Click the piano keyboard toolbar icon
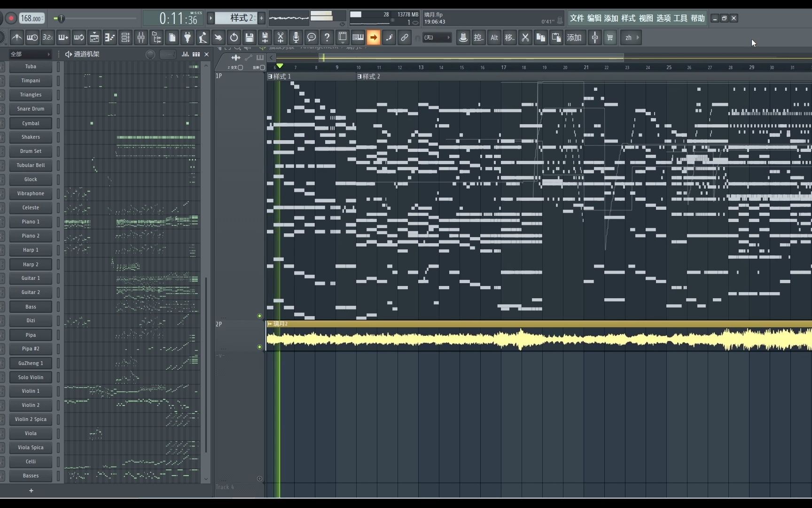The width and height of the screenshot is (812, 508). tap(358, 38)
